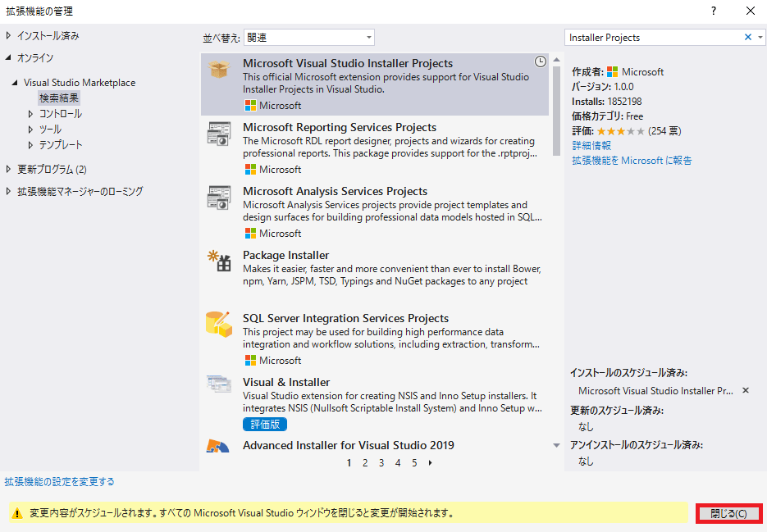Select the Package Installer title
This screenshot has width=767, height=532.
pyautogui.click(x=285, y=255)
